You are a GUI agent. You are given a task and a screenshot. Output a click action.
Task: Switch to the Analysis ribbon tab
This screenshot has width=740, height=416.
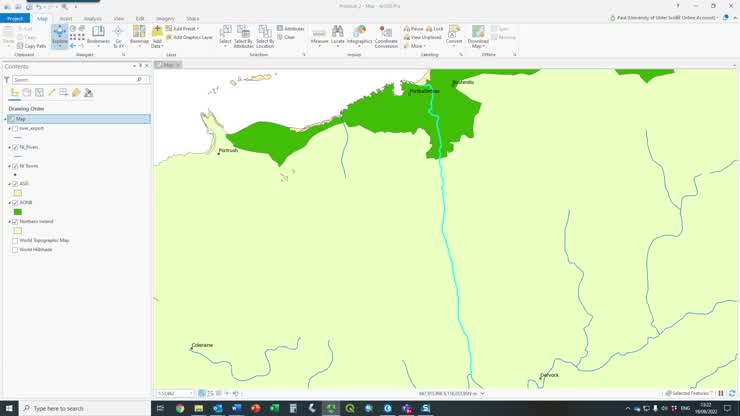tap(92, 18)
